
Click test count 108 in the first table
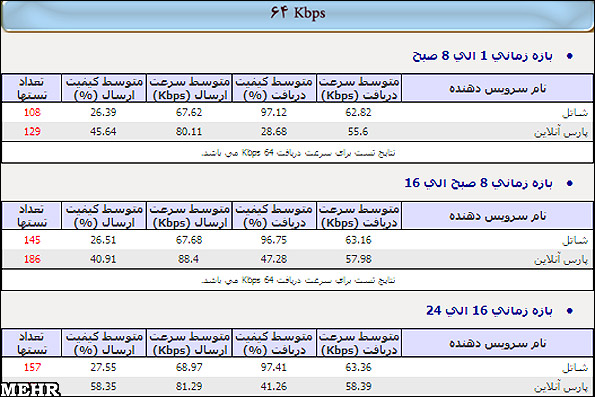32,112
